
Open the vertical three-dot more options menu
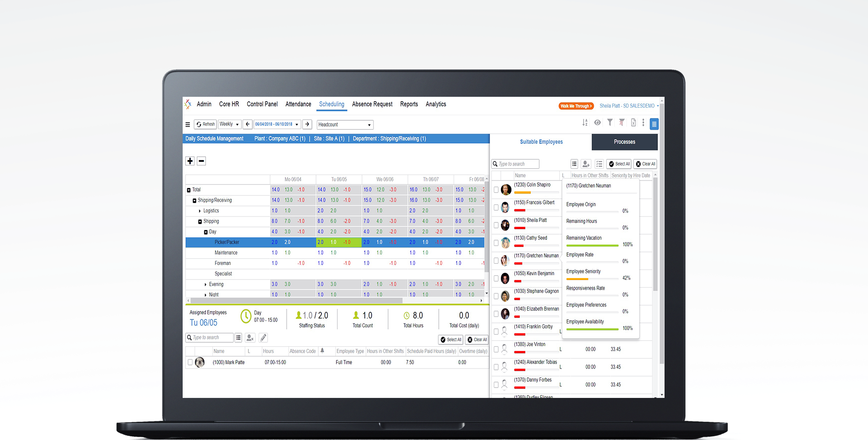pos(643,123)
